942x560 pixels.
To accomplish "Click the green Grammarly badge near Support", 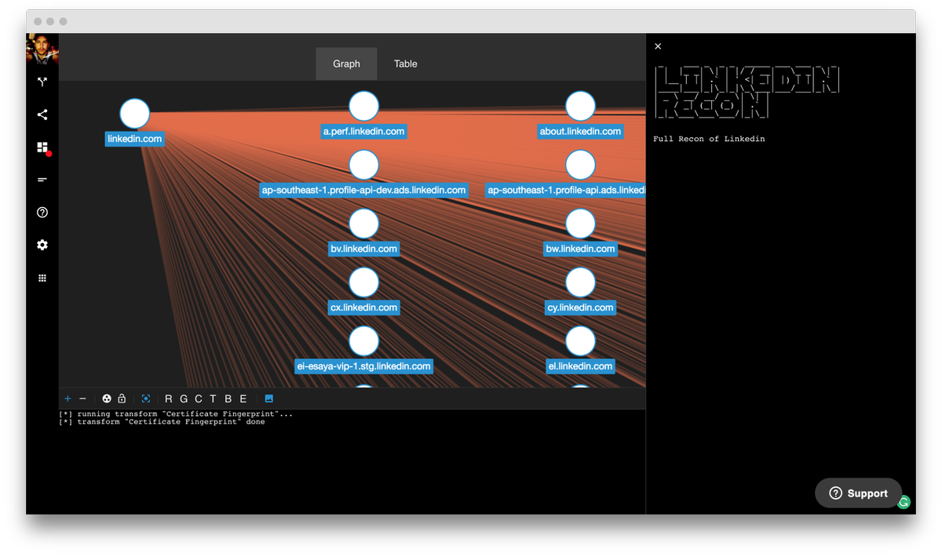I will click(x=904, y=502).
